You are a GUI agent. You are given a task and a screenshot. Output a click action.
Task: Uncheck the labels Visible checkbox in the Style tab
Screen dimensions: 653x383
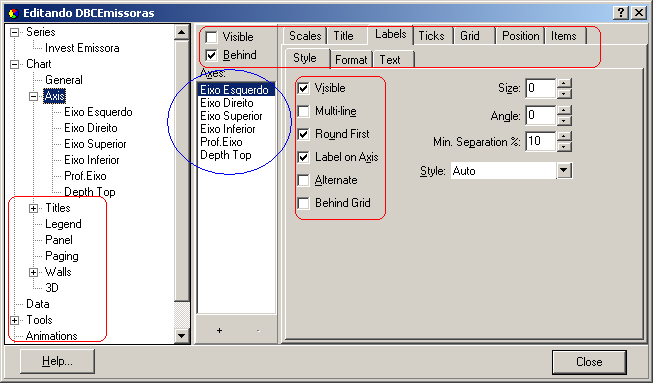tap(304, 88)
